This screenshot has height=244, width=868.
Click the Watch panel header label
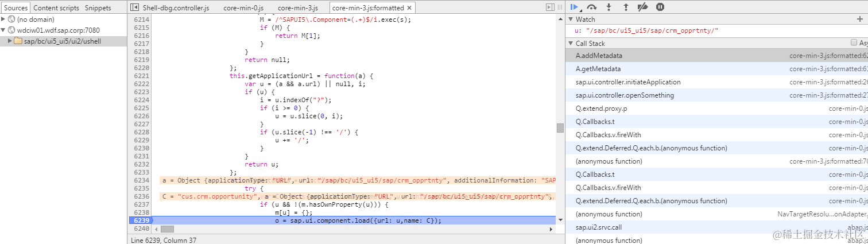[586, 19]
